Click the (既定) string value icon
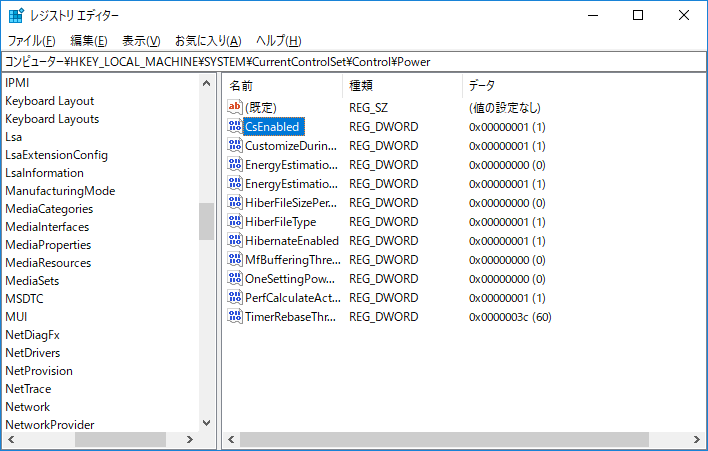 pyautogui.click(x=235, y=107)
